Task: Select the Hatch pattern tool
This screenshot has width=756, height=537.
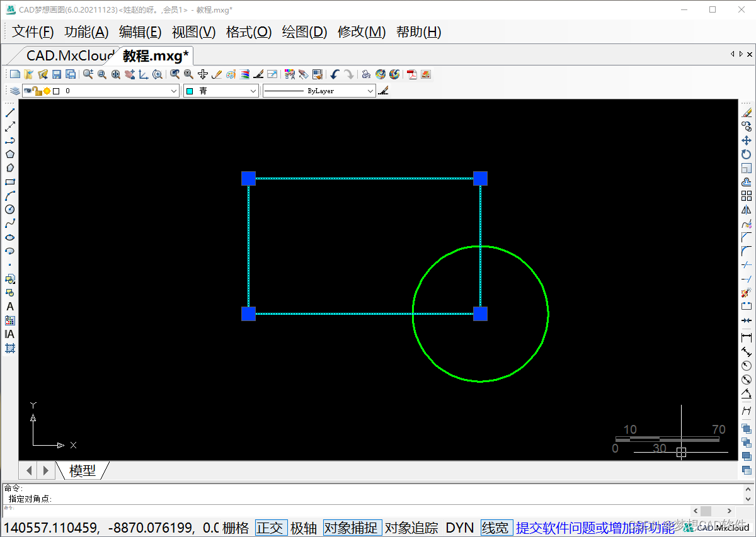Action: pos(10,348)
